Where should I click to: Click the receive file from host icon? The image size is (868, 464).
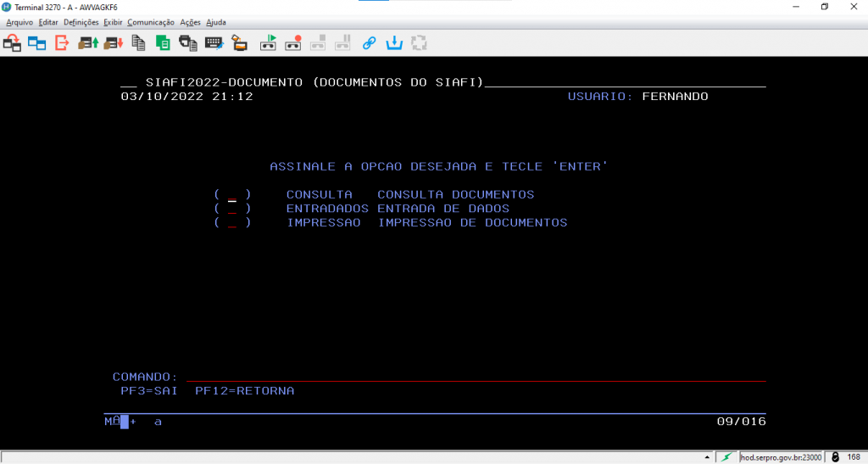tap(113, 42)
